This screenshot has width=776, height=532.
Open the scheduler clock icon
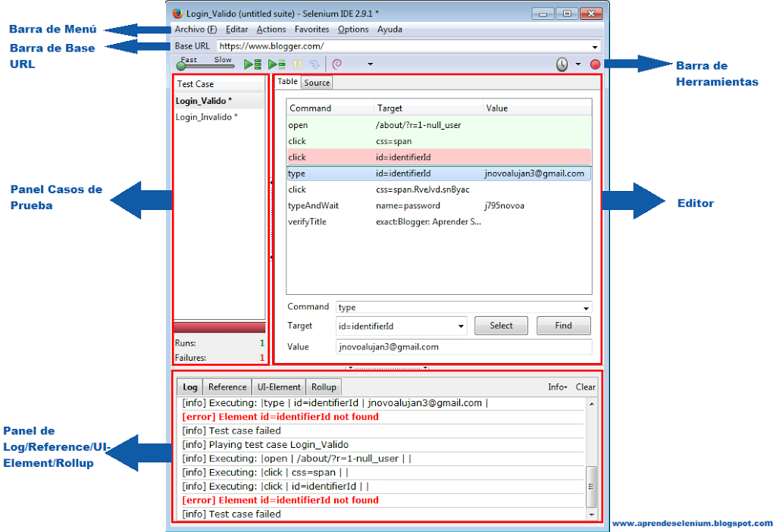(562, 64)
